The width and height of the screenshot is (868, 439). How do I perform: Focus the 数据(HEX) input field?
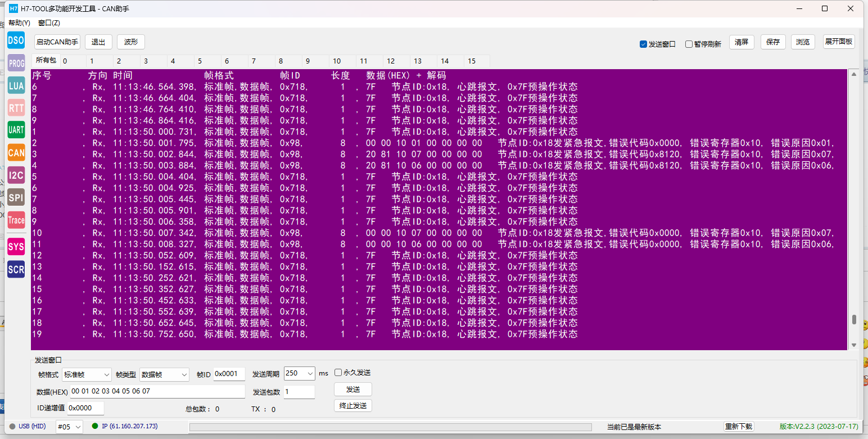point(157,391)
